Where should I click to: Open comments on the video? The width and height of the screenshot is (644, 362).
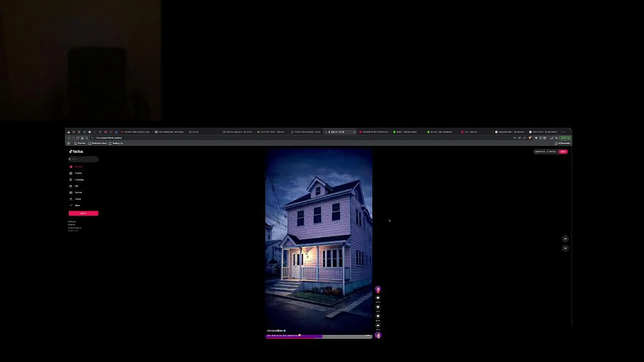[x=378, y=307]
